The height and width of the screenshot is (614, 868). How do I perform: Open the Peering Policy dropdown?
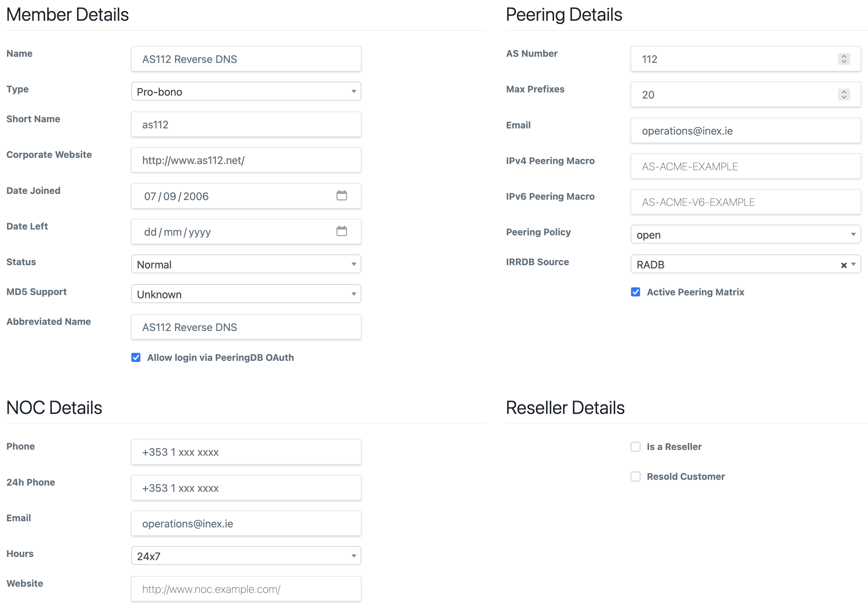745,234
